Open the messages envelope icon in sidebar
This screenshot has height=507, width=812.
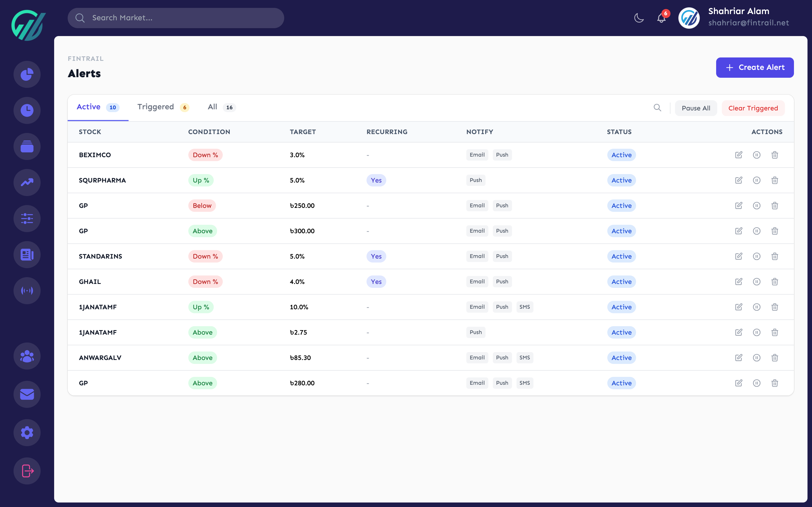coord(27,394)
